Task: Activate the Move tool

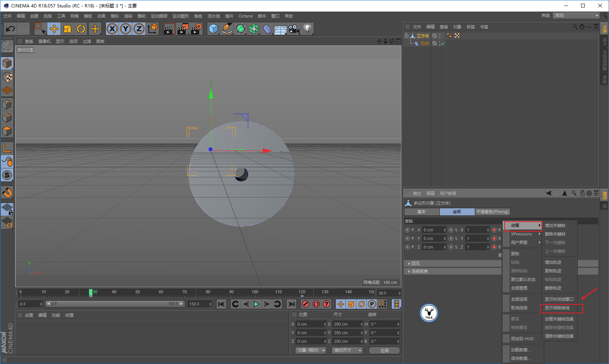Action: 54,29
